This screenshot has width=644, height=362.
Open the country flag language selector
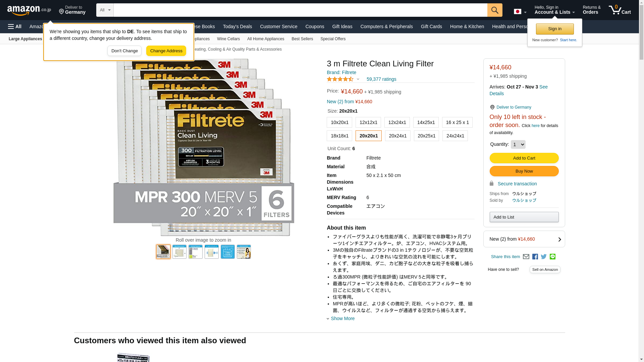[520, 12]
